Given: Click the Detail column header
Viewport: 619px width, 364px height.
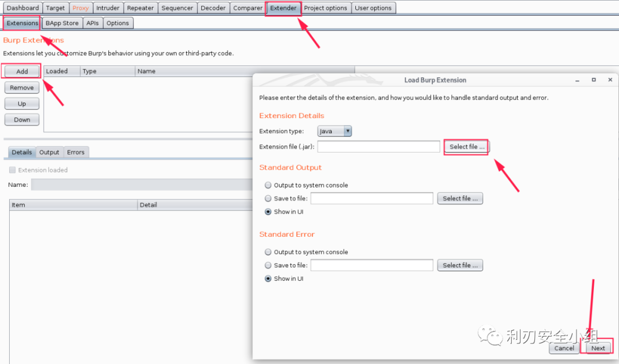Looking at the screenshot, I should click(195, 205).
